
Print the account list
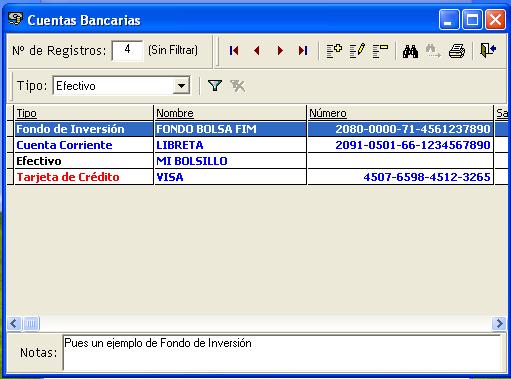click(457, 51)
